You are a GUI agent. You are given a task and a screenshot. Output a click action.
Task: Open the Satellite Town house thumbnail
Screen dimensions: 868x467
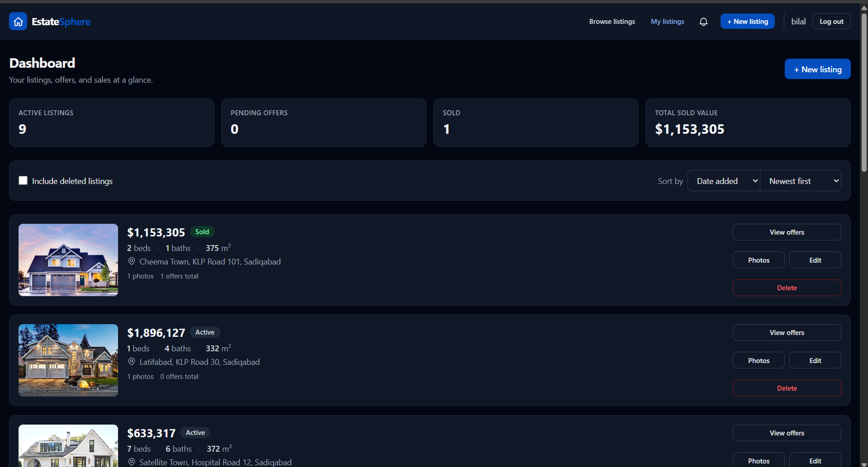tap(68, 446)
